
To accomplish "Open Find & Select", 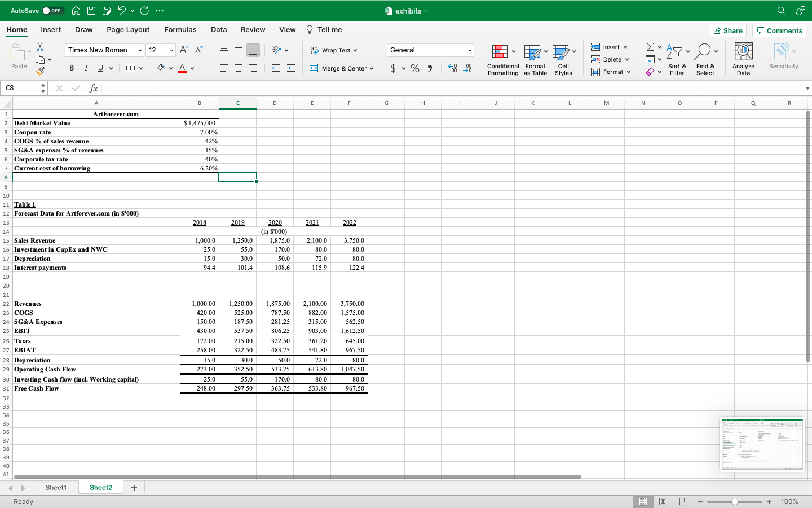I will [705, 60].
